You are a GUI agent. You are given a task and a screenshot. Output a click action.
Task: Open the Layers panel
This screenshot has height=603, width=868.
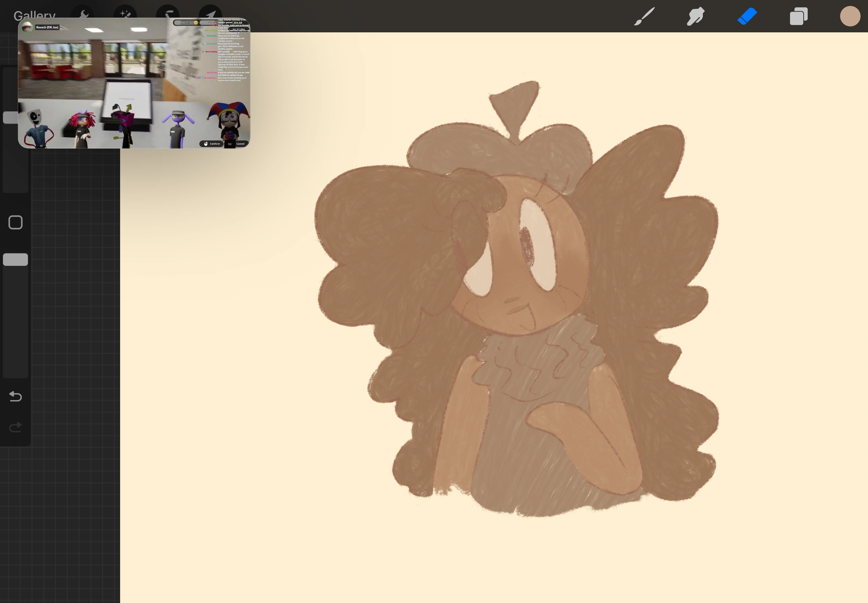(798, 16)
